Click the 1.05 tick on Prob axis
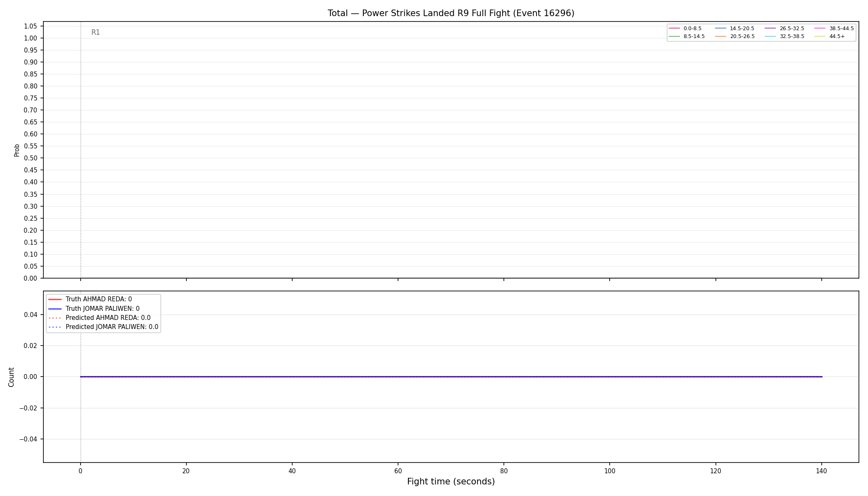Image resolution: width=868 pixels, height=496 pixels. click(x=31, y=26)
